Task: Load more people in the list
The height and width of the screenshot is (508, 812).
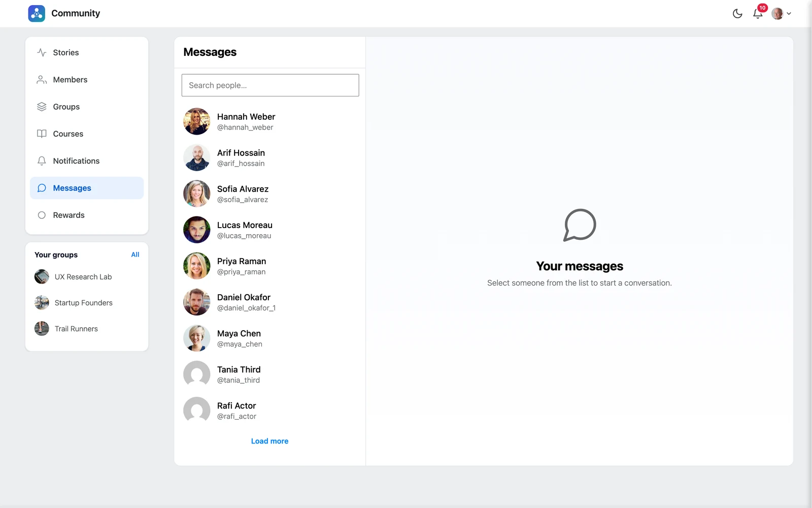Action: pos(269,441)
